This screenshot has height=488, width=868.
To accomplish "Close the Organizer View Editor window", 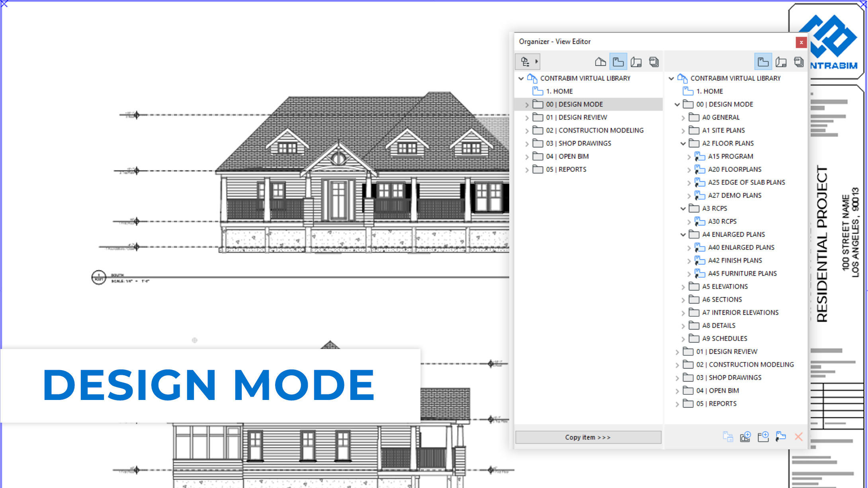I will (801, 42).
